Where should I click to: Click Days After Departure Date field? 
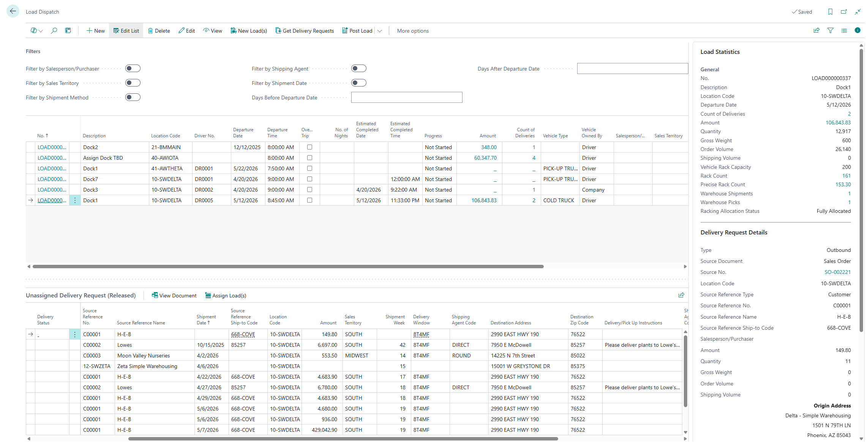(x=633, y=68)
